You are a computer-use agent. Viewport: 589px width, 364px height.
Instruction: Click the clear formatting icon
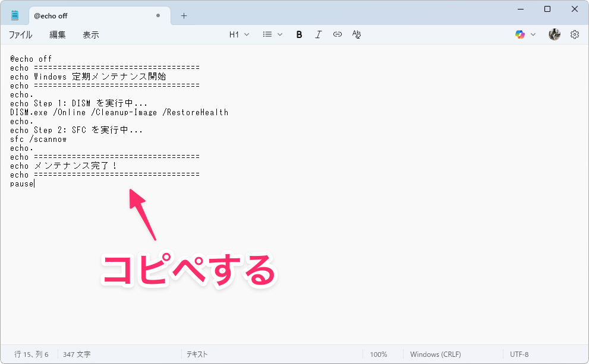(x=357, y=34)
